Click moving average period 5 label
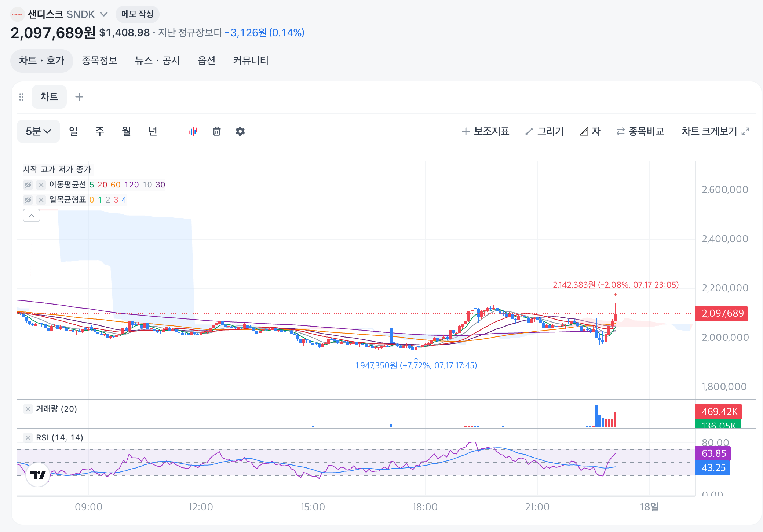The width and height of the screenshot is (763, 532). pyautogui.click(x=92, y=185)
